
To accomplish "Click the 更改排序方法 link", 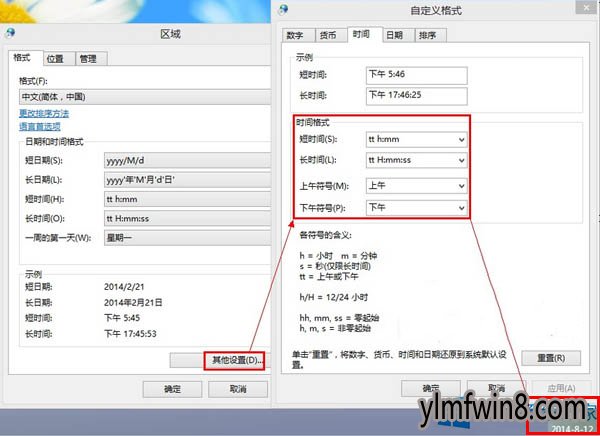I will pyautogui.click(x=46, y=114).
